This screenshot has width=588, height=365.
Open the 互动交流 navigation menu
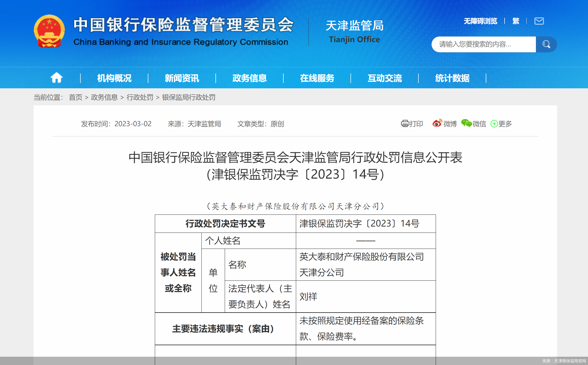point(385,78)
